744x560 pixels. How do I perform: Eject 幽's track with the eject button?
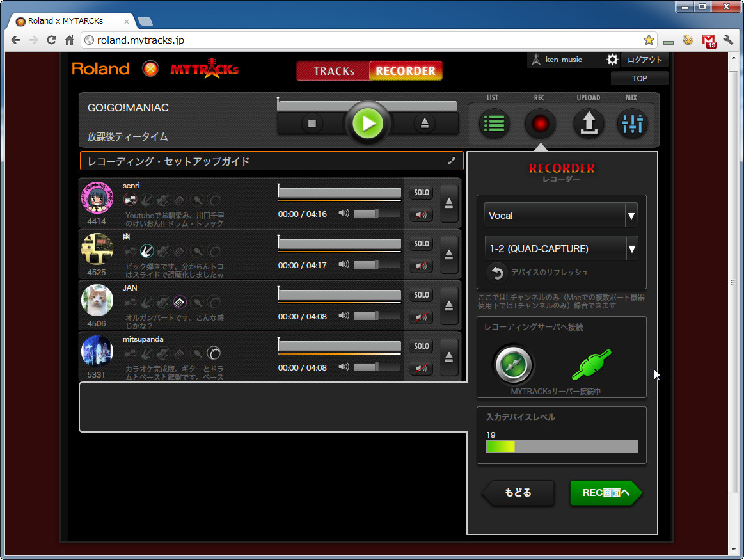tap(448, 255)
